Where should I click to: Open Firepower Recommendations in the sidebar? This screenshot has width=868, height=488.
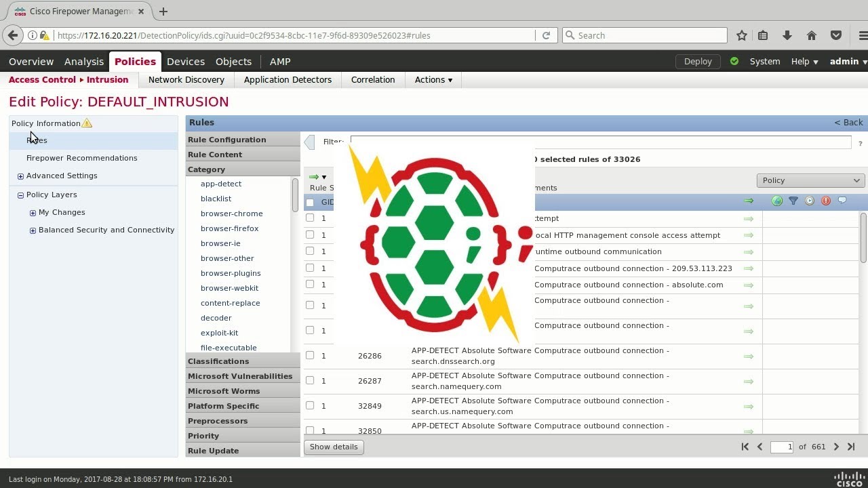81,158
